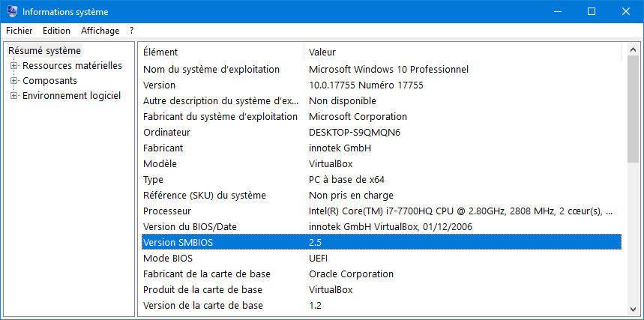This screenshot has width=644, height=320.
Task: Click the value Microsoft Windows 10 Professionnel
Action: (388, 70)
